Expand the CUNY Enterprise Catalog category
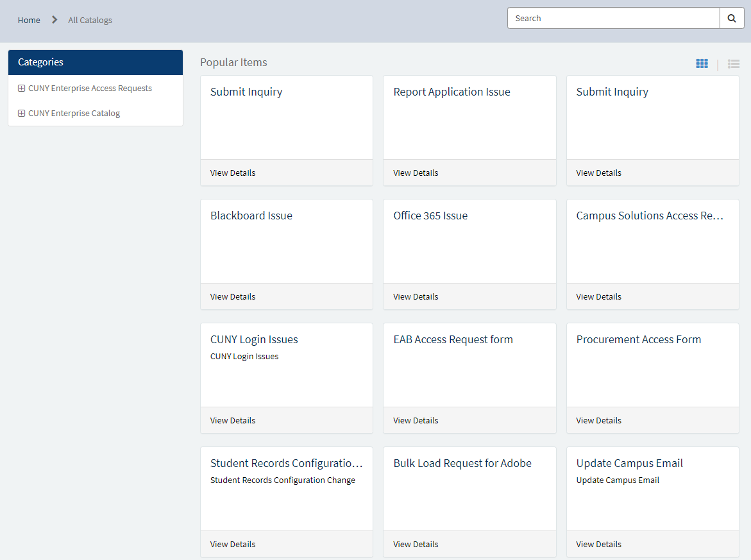 coord(21,113)
